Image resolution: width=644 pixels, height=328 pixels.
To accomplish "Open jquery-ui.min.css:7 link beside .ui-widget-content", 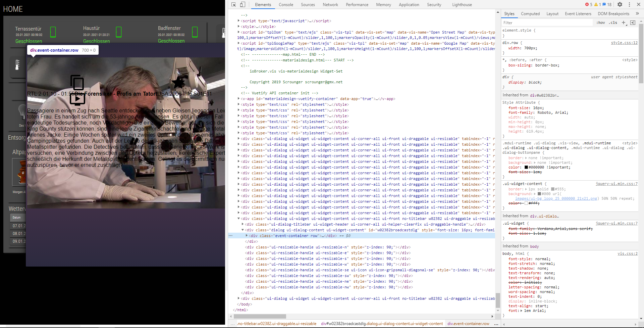I will pyautogui.click(x=616, y=184).
